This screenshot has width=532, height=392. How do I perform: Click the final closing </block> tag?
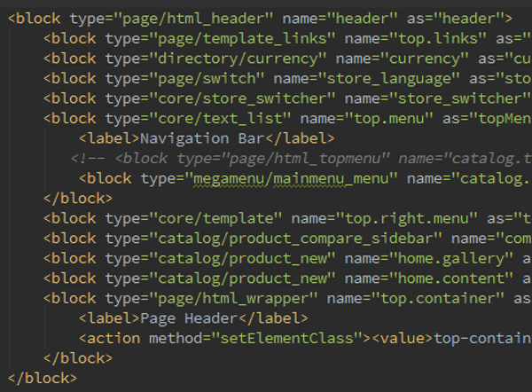click(43, 379)
